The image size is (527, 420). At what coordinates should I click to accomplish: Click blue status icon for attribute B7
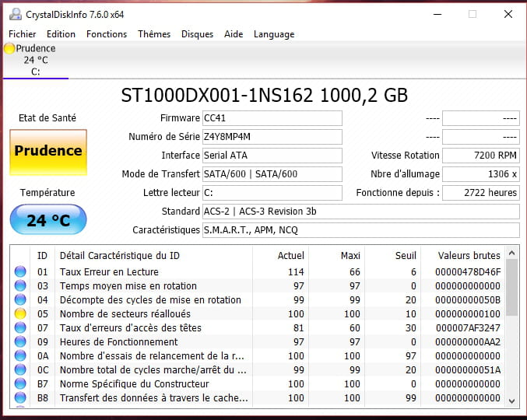pos(20,383)
